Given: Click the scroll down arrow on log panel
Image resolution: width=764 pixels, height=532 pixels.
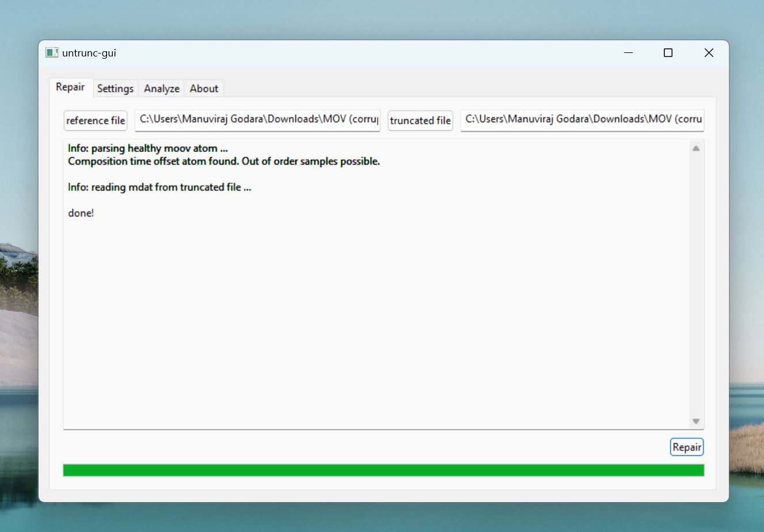Looking at the screenshot, I should pyautogui.click(x=695, y=421).
